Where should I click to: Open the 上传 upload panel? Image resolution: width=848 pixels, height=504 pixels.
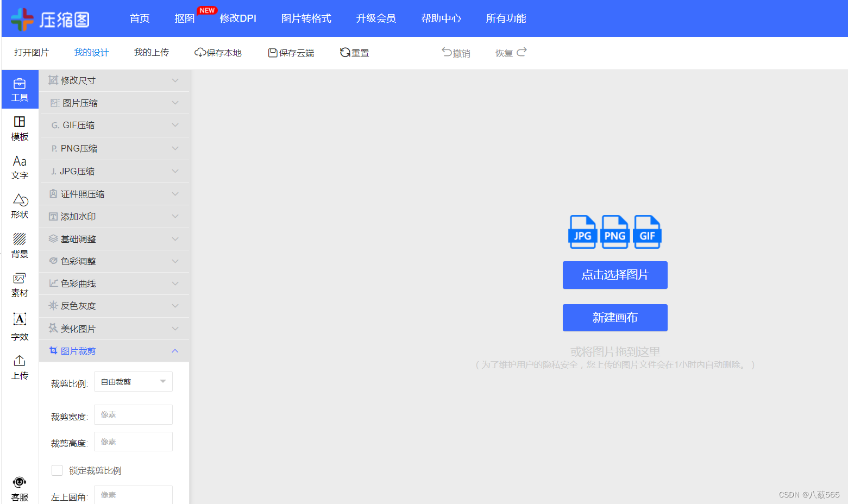point(20,368)
